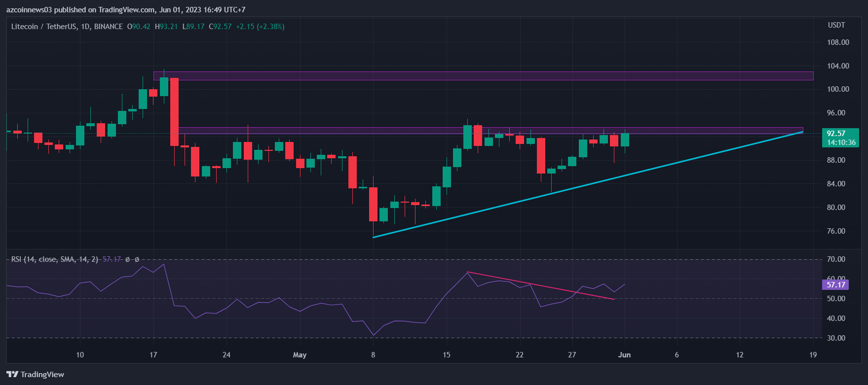The height and width of the screenshot is (385, 868).
Task: Click the 104.00 price axis label
Action: tap(838, 66)
